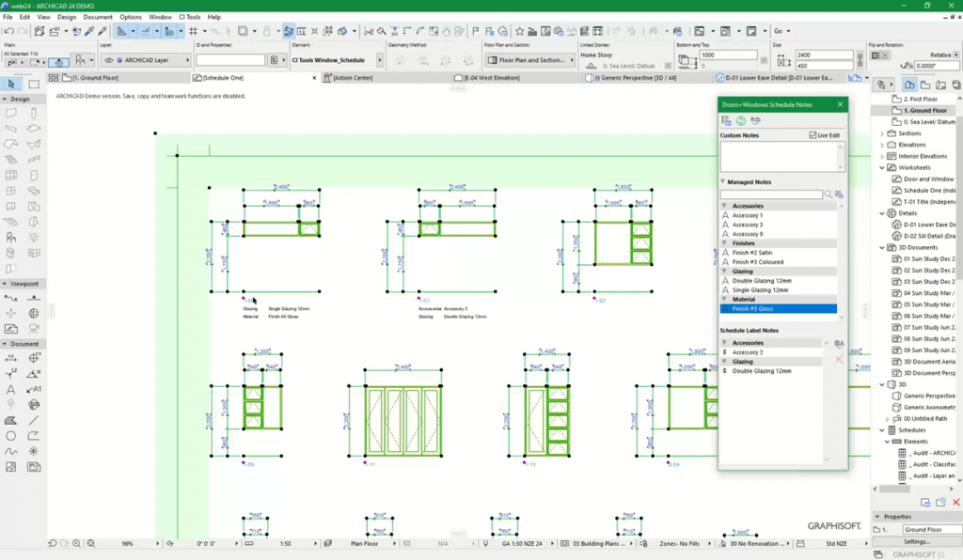
Task: Click the ID and Properties input field
Action: [230, 60]
